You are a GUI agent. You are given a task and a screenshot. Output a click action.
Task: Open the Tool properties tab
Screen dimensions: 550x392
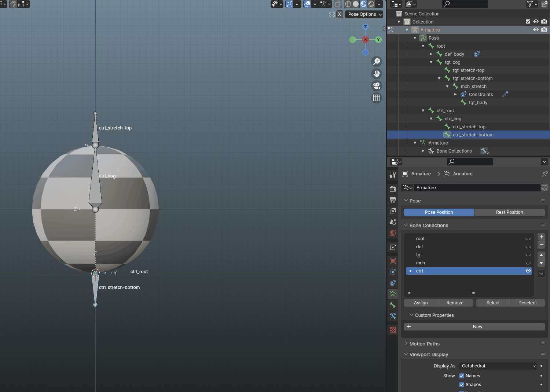tap(393, 175)
